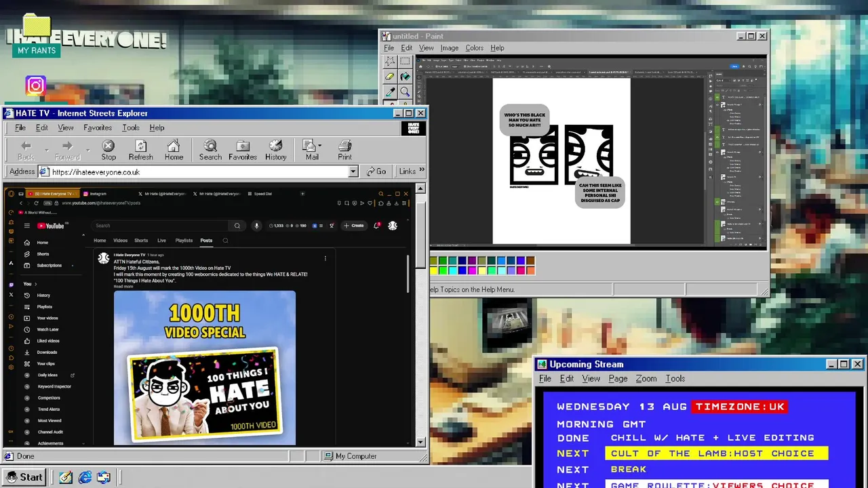Viewport: 868px width, 488px height.
Task: Go to Home in Explorer toolbar
Action: tap(174, 150)
